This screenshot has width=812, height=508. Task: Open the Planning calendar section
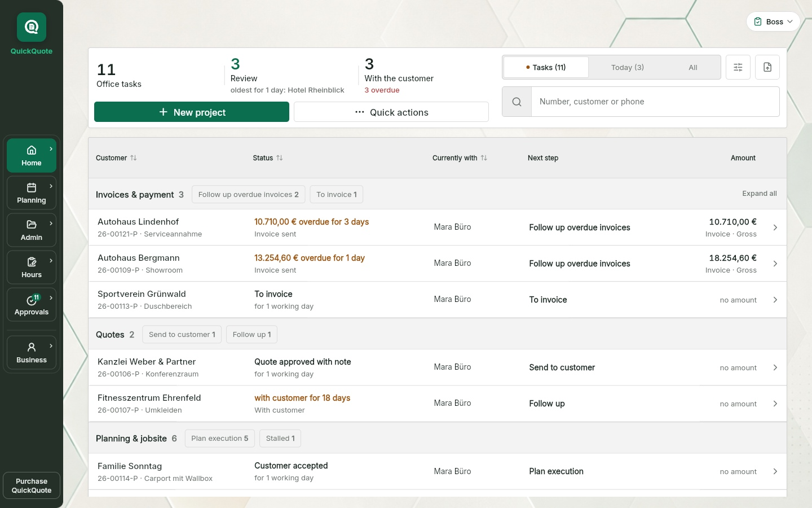point(32,192)
